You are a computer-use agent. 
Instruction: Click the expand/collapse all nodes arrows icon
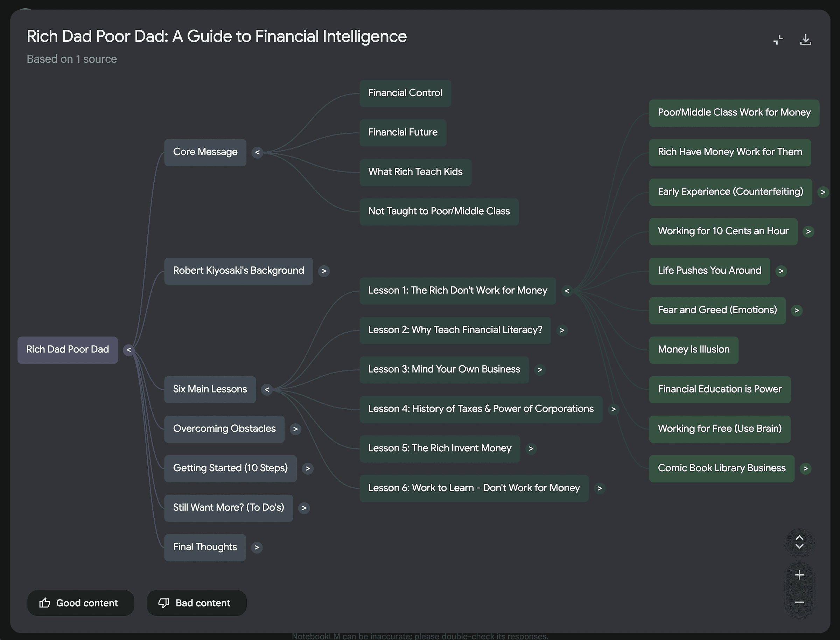pos(799,541)
